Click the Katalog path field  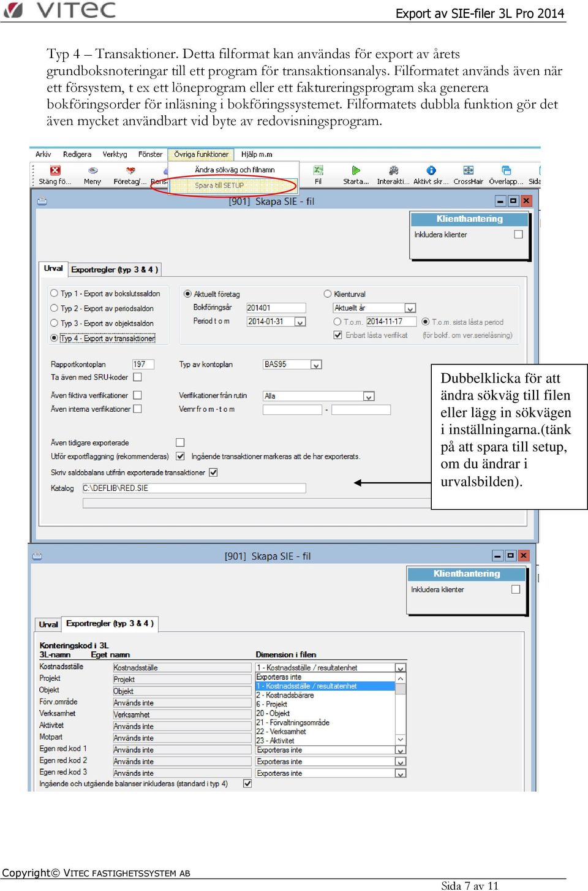[194, 488]
